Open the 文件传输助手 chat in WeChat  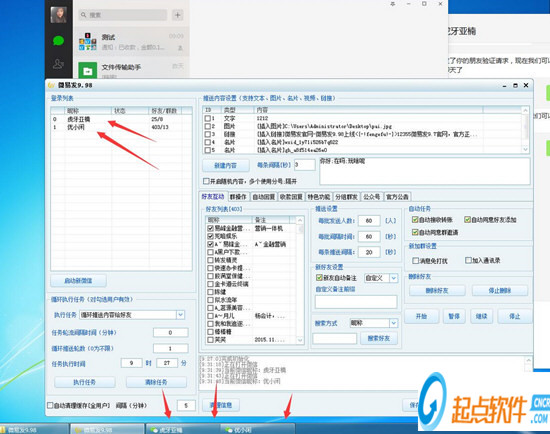(132, 69)
